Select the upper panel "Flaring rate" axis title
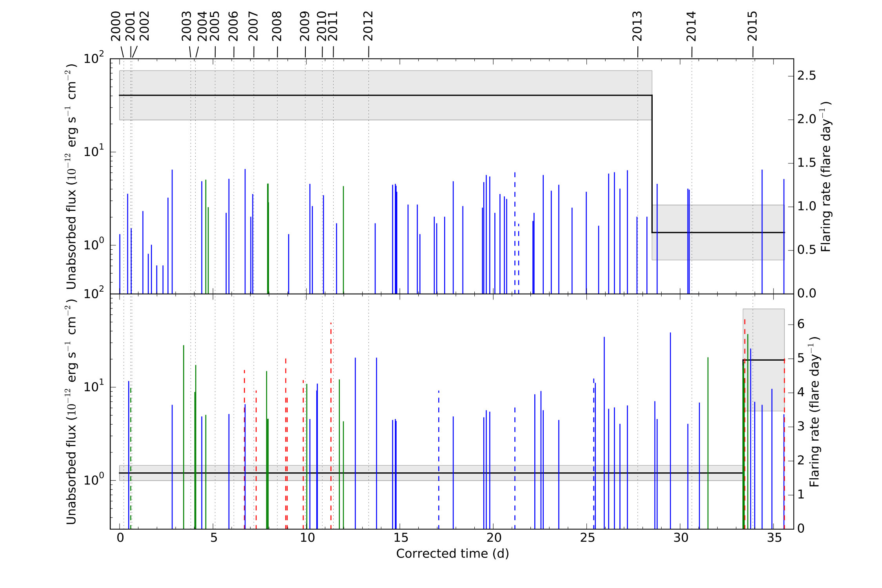The image size is (882, 588). (825, 176)
